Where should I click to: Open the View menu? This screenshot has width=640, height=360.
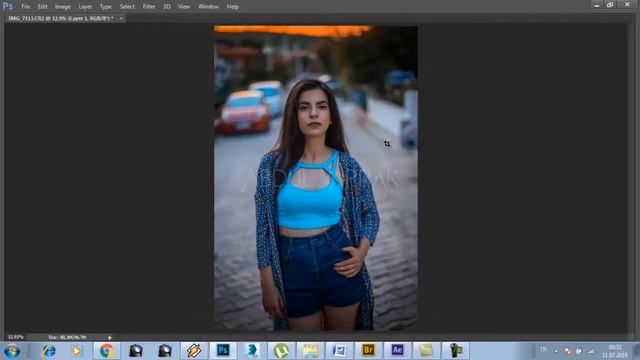coord(184,7)
